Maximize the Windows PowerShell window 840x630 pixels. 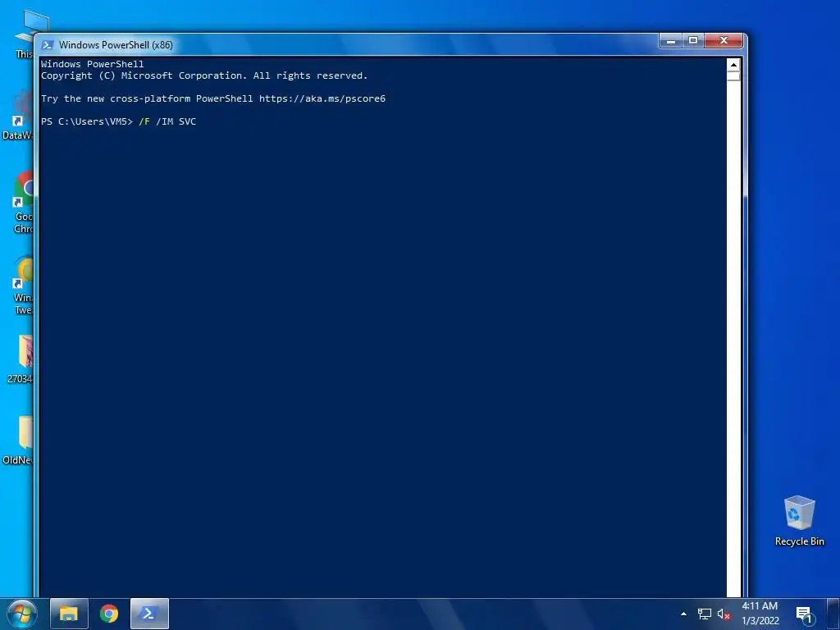coord(693,41)
